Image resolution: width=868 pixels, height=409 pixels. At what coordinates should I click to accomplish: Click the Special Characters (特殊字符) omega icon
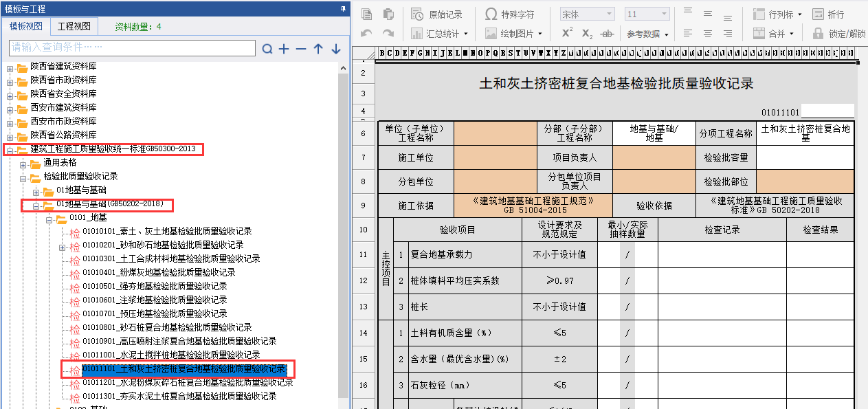[491, 14]
